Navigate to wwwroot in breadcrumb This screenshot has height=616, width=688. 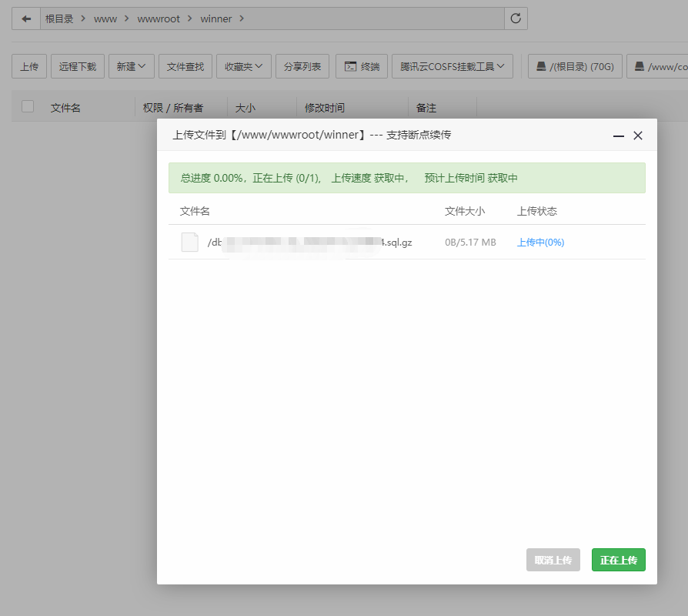pos(159,19)
